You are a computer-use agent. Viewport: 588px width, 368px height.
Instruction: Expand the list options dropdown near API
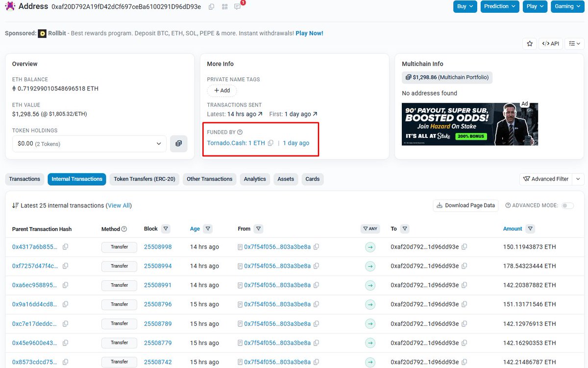[574, 44]
